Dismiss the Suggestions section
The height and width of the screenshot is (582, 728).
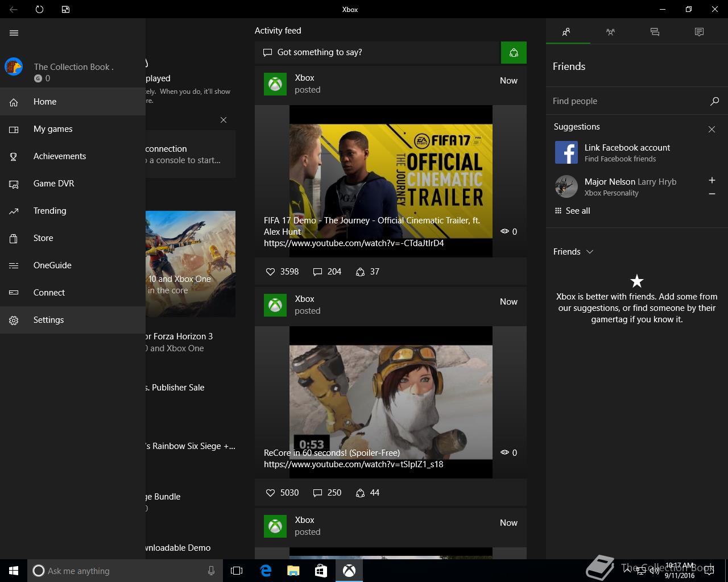click(x=712, y=130)
